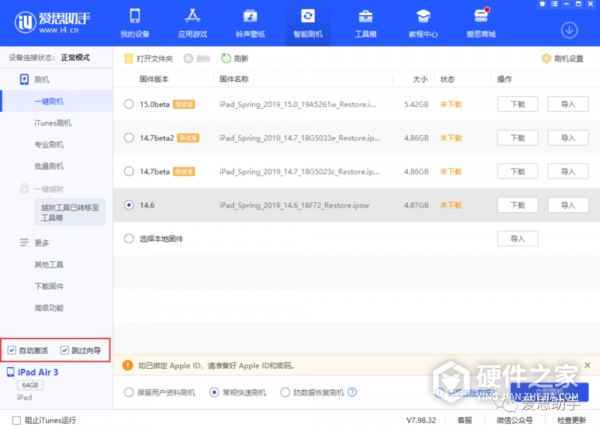Select 下载固件 in sidebar
This screenshot has height=430, width=600.
(49, 286)
